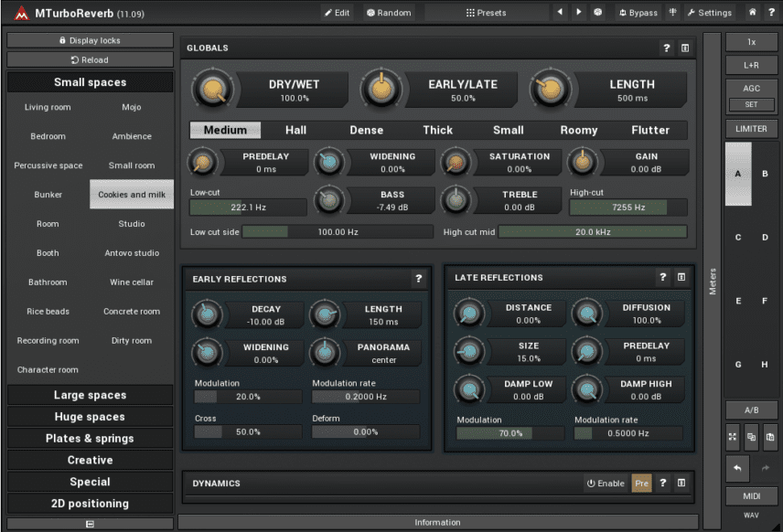This screenshot has height=532, width=783.
Task: Click the Late Reflections Diffusion knob
Action: pos(586,314)
